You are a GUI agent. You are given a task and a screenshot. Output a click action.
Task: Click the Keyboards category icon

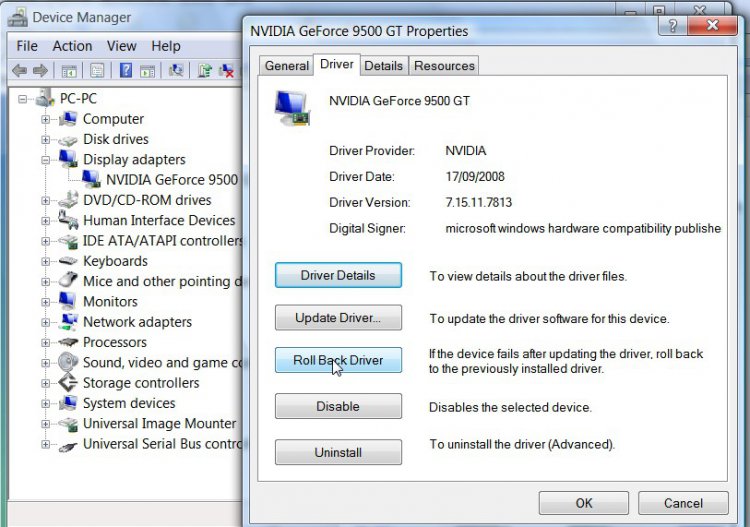68,261
